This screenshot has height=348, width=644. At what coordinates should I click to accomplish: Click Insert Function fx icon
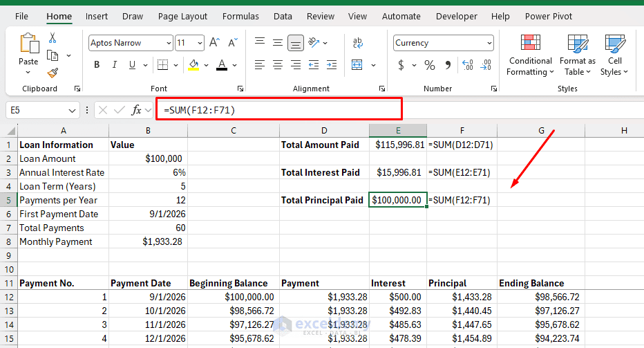tap(136, 110)
